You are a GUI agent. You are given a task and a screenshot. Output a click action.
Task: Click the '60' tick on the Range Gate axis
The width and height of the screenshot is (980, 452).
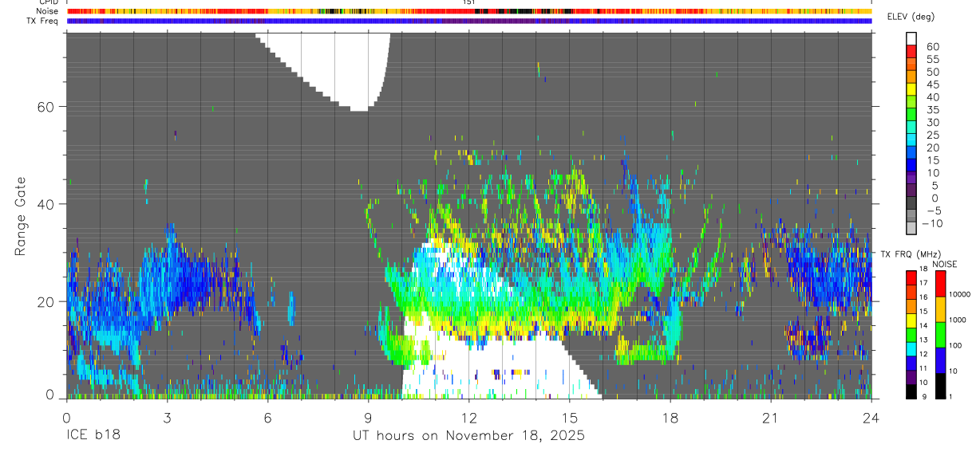click(46, 107)
